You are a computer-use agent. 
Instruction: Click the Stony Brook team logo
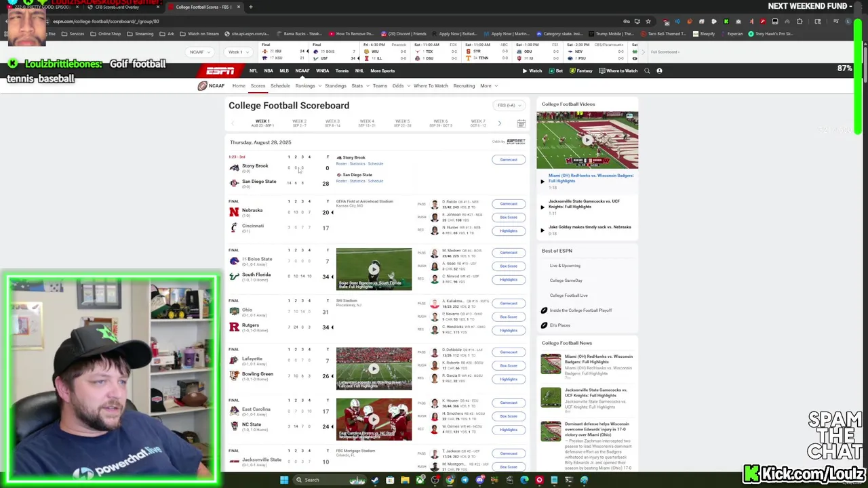click(234, 167)
